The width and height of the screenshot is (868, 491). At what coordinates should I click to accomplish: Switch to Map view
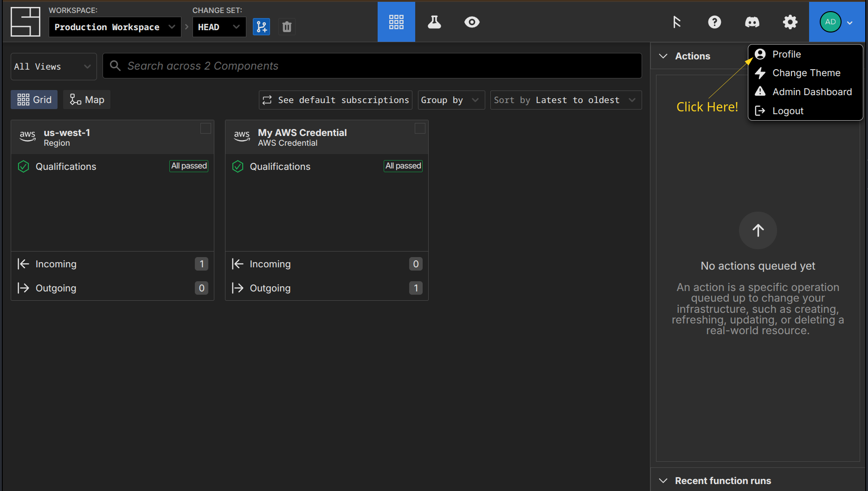[87, 100]
